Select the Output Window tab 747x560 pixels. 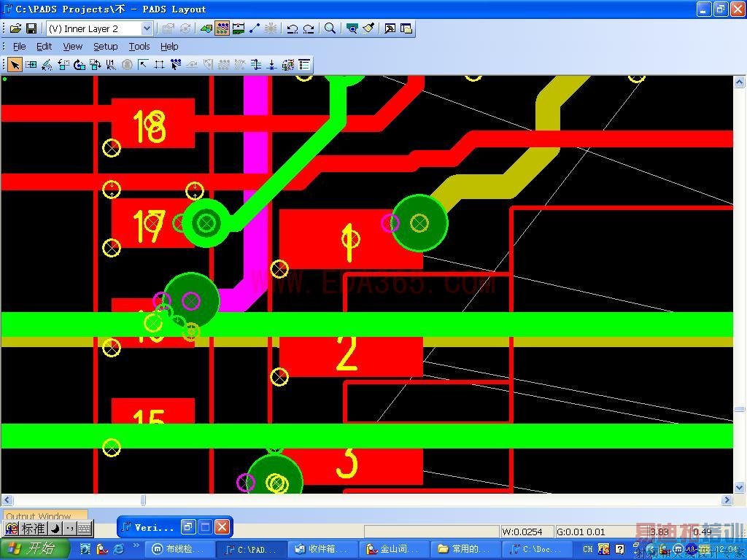(x=44, y=516)
